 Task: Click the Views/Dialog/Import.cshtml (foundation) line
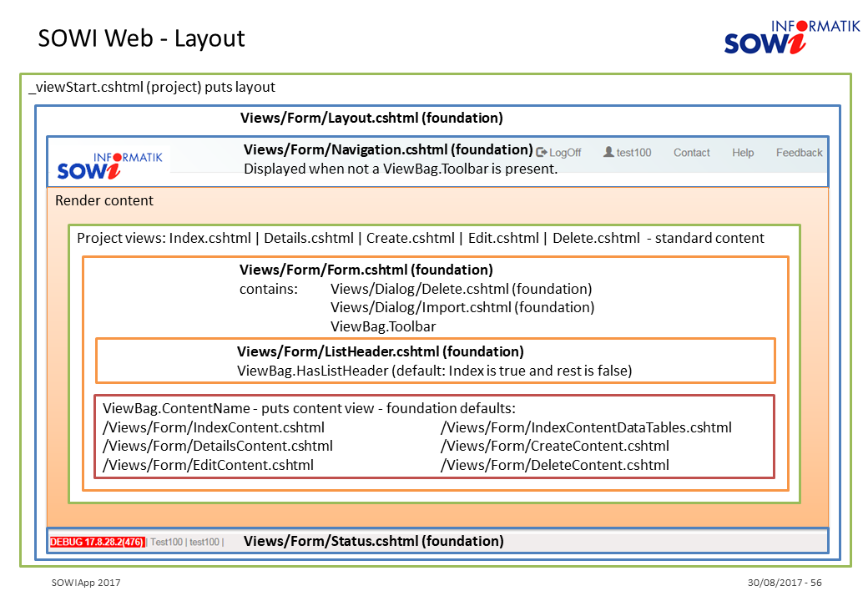[x=462, y=307]
